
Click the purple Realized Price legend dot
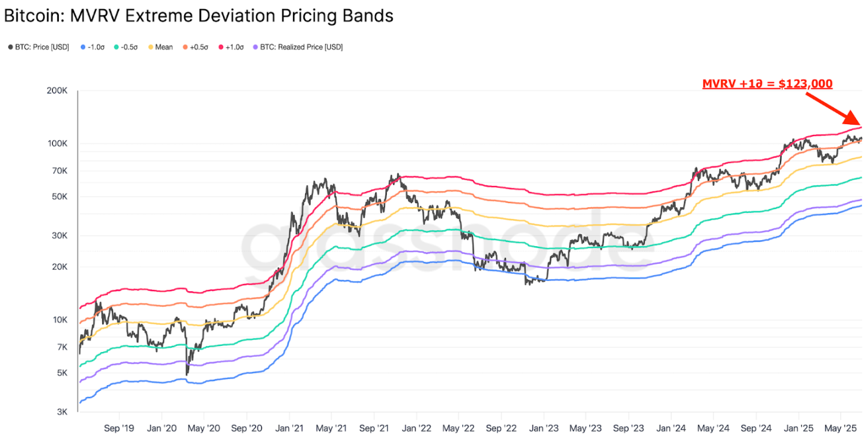tap(255, 47)
